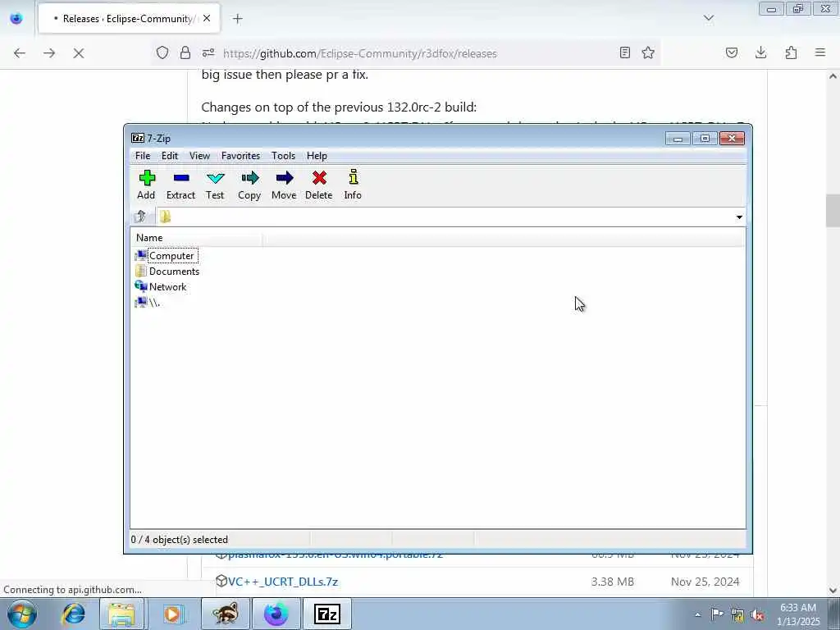This screenshot has width=840, height=630.
Task: Open a new browser tab
Action: point(238,19)
